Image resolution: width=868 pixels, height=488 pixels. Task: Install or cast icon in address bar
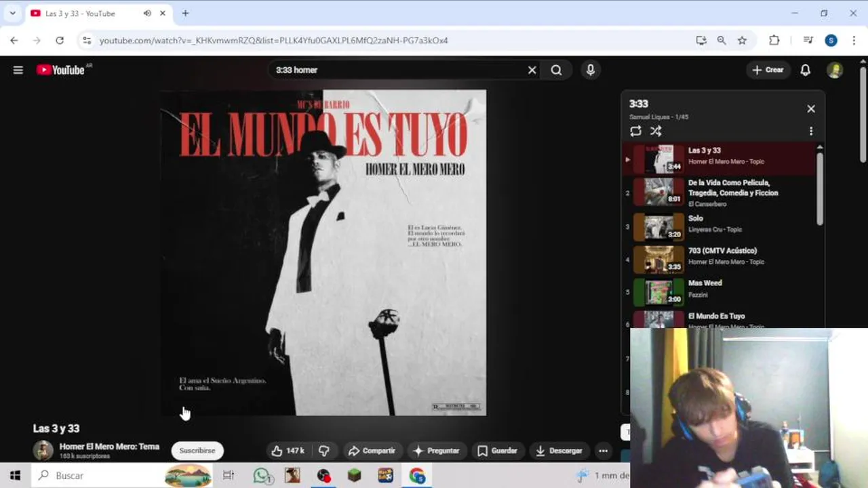[701, 41]
